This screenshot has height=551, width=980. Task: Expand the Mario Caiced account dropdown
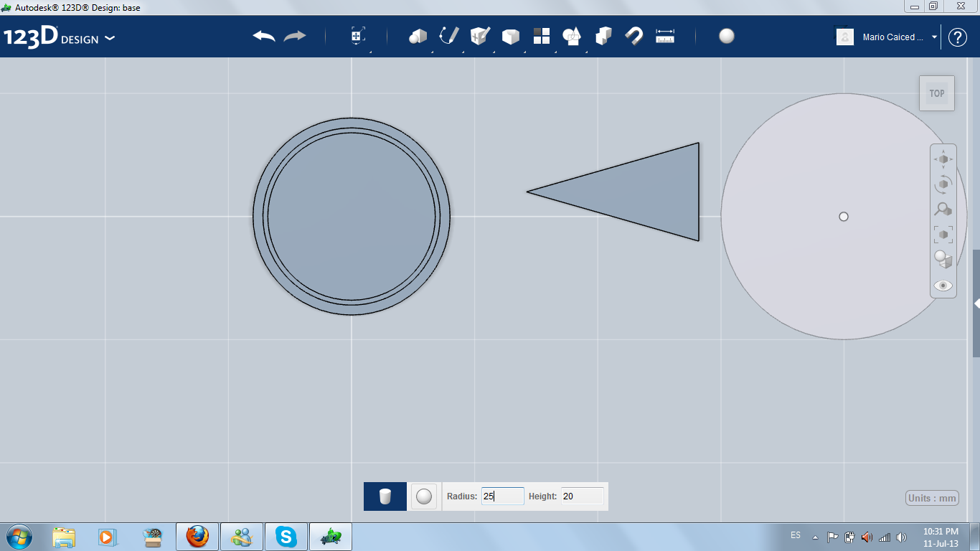[934, 37]
